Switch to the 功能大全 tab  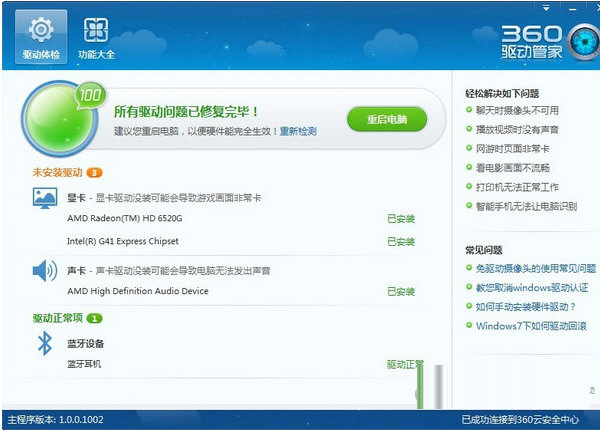click(96, 38)
